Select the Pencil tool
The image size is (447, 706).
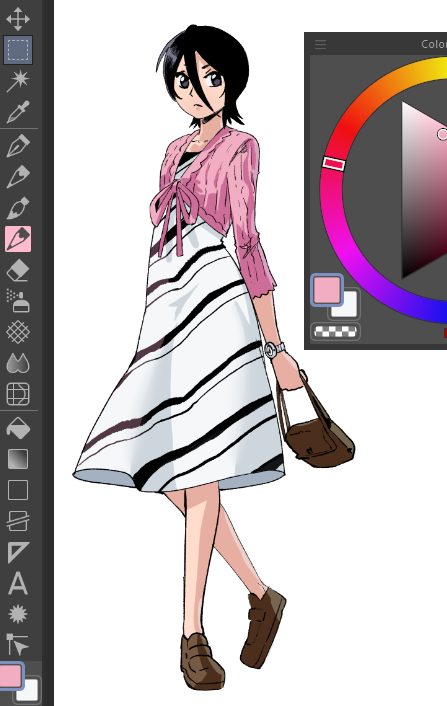pyautogui.click(x=18, y=176)
